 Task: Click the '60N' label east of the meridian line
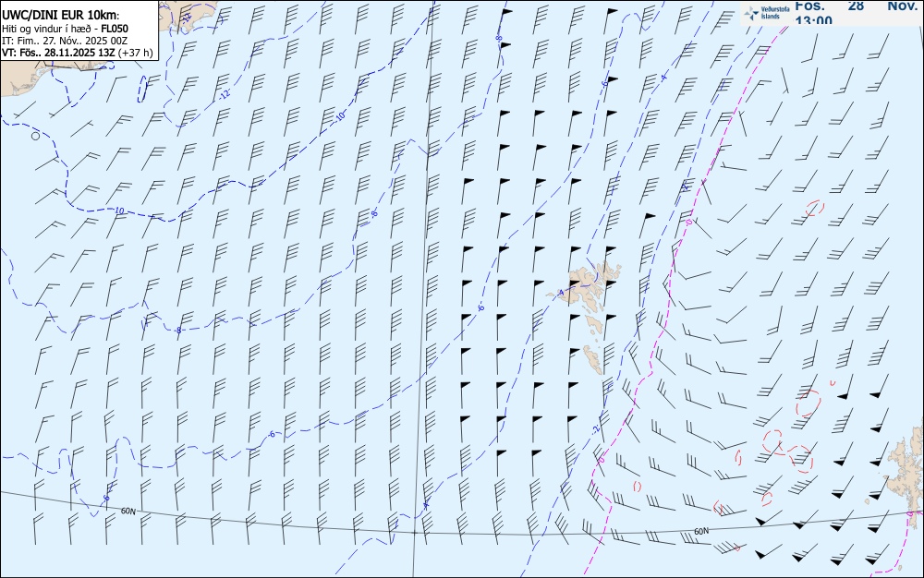tap(701, 531)
